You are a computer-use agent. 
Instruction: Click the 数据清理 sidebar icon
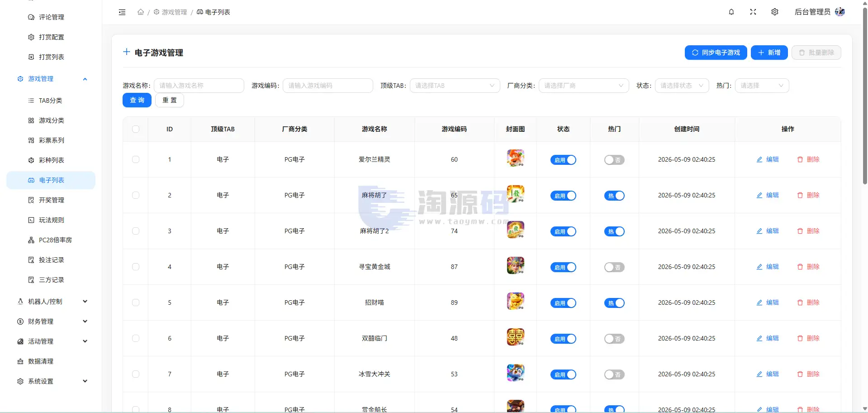click(20, 361)
